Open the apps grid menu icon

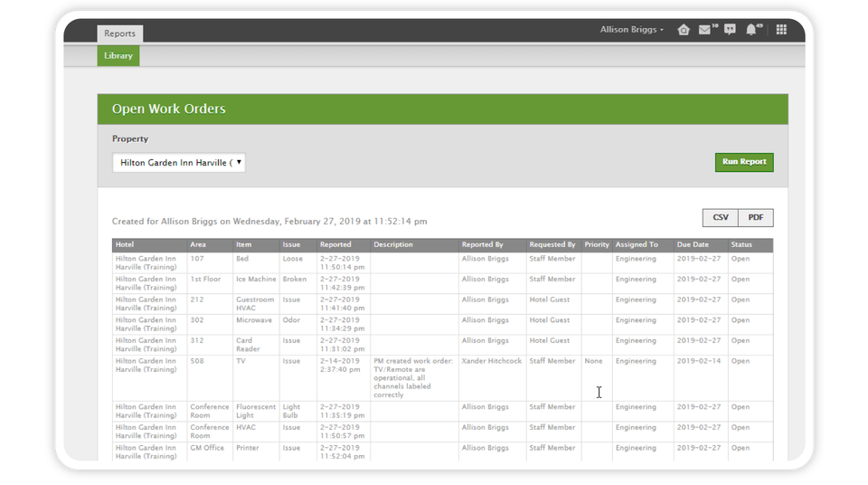pos(781,30)
